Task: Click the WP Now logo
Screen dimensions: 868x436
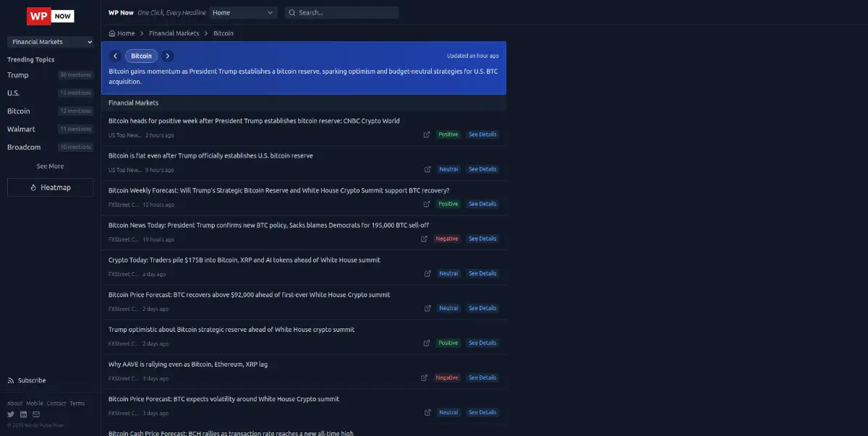Action: pyautogui.click(x=50, y=16)
